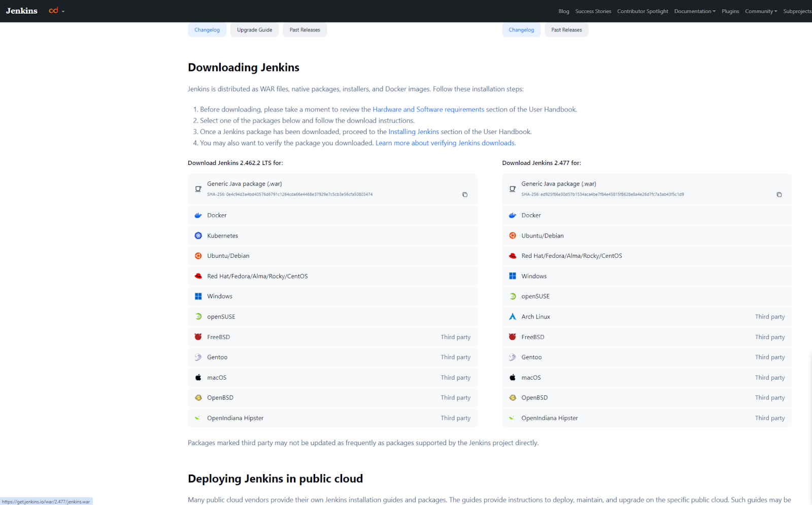
Task: Open Success Stories in the top navigation
Action: pos(593,11)
